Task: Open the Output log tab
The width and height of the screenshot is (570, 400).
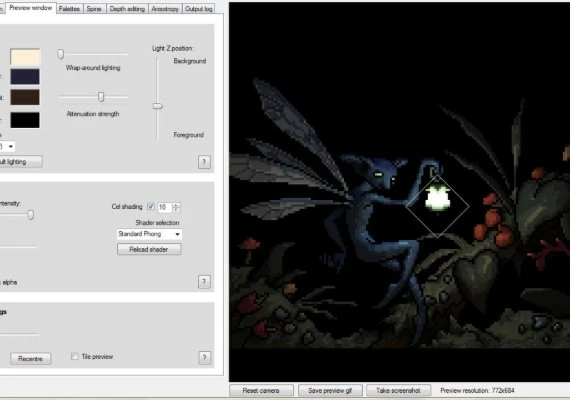Action: pyautogui.click(x=198, y=9)
